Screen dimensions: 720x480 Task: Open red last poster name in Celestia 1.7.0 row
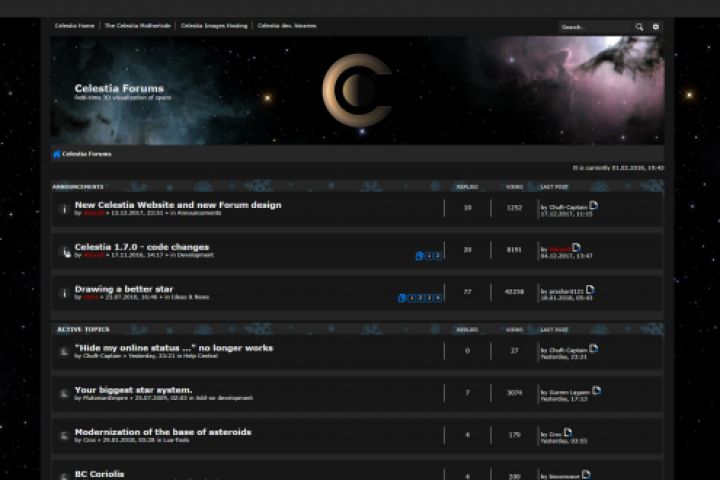click(559, 249)
